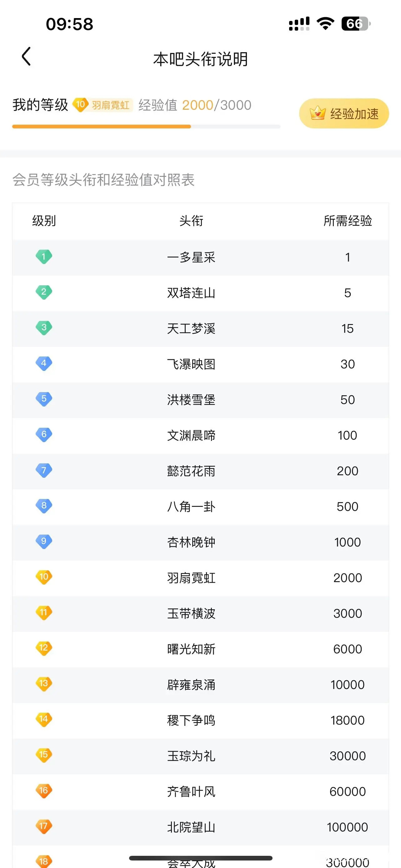Click the 稷下争鸣 title row
The image size is (401, 868).
coord(201,721)
